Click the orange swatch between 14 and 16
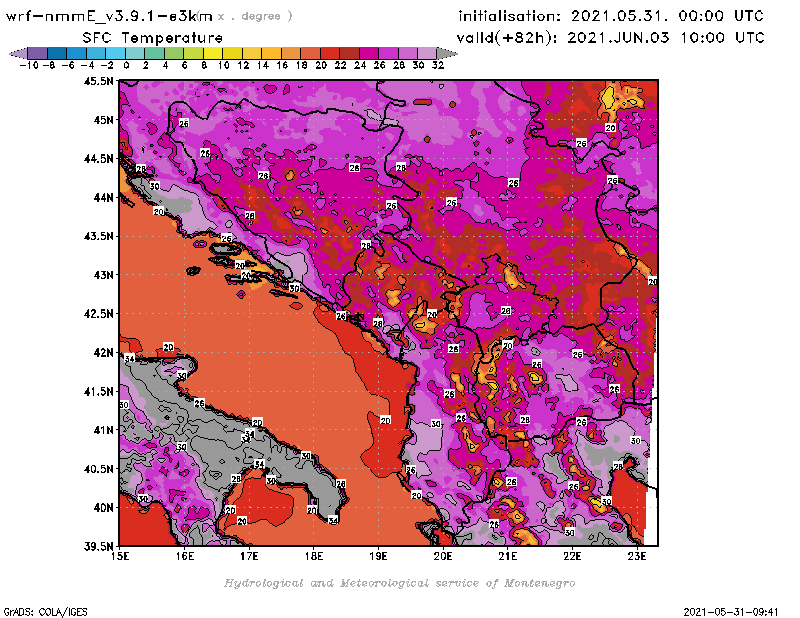The width and height of the screenshot is (800, 618). 272,53
